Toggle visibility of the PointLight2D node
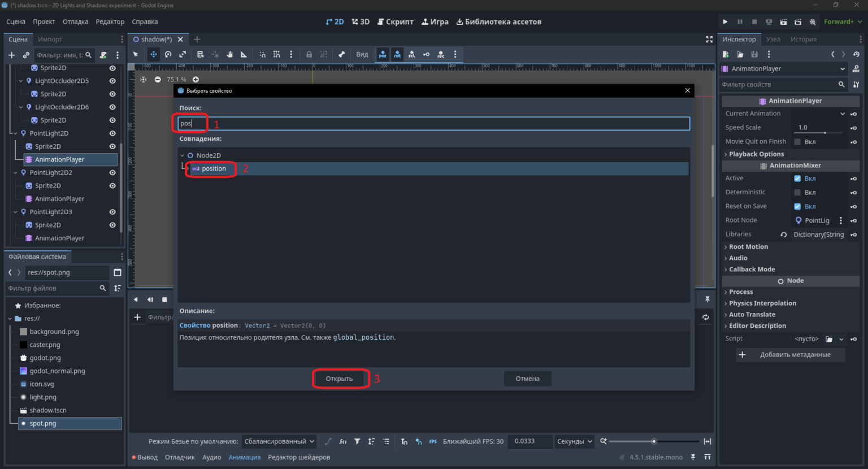The width and height of the screenshot is (868, 469). click(112, 133)
